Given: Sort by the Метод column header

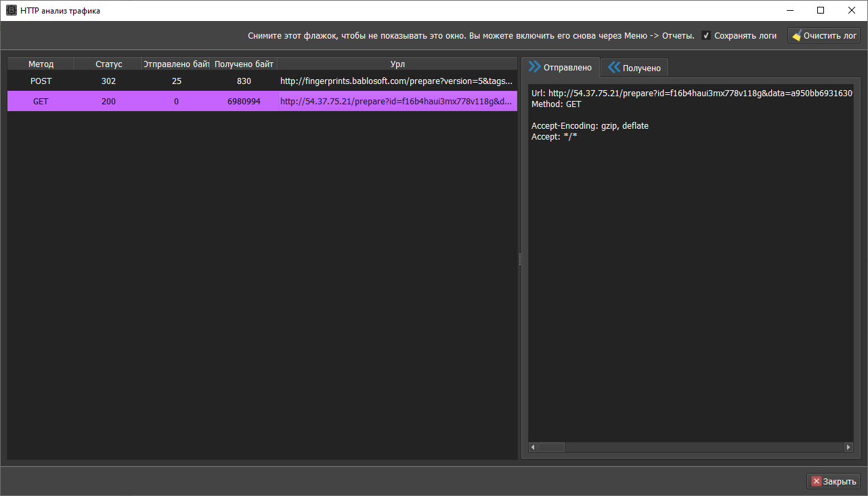Looking at the screenshot, I should pyautogui.click(x=41, y=64).
